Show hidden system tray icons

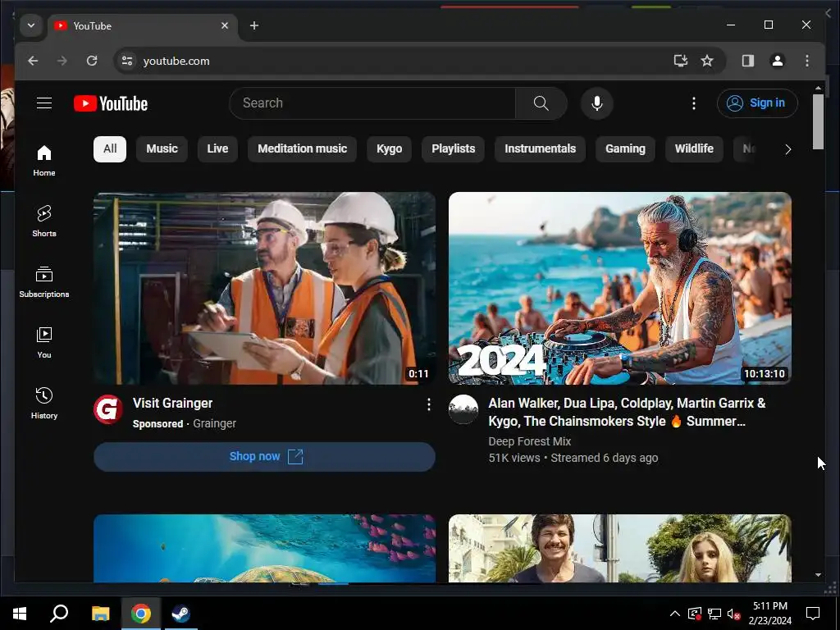(675, 614)
